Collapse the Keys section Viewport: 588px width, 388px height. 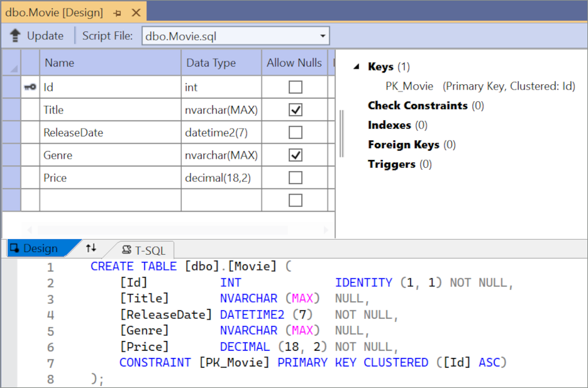tap(356, 67)
